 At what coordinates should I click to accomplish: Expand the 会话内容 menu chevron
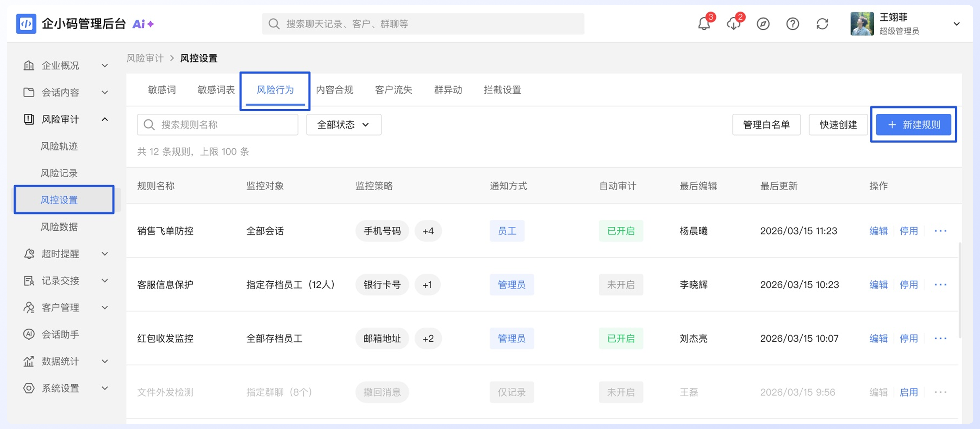105,92
